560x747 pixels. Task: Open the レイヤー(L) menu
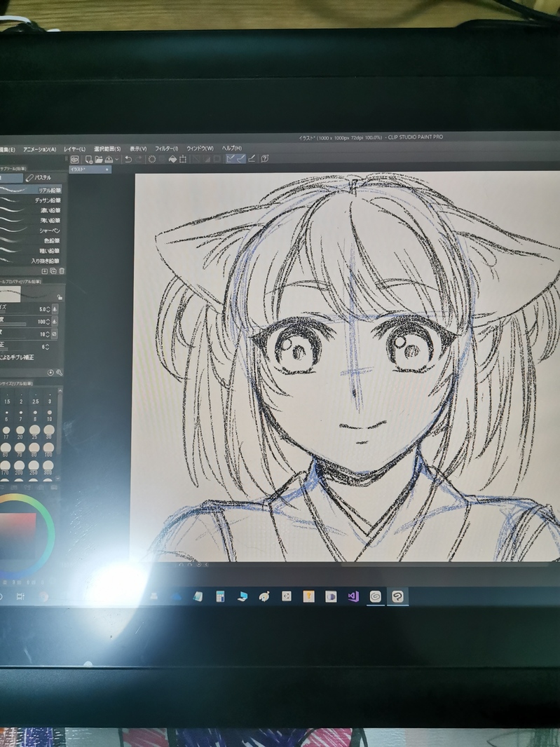75,149
